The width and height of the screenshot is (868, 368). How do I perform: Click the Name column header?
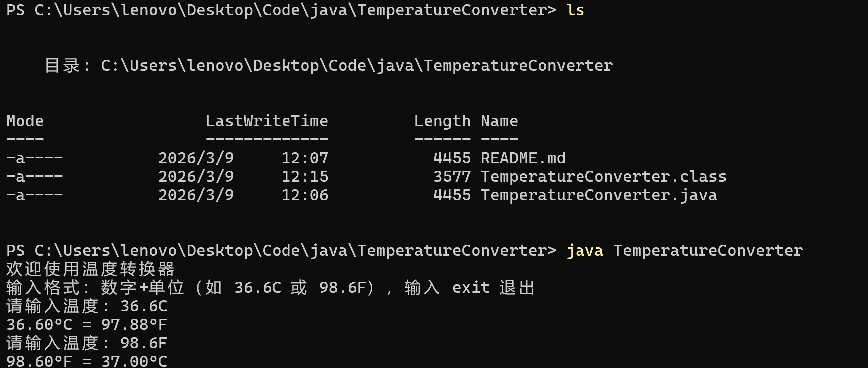499,121
